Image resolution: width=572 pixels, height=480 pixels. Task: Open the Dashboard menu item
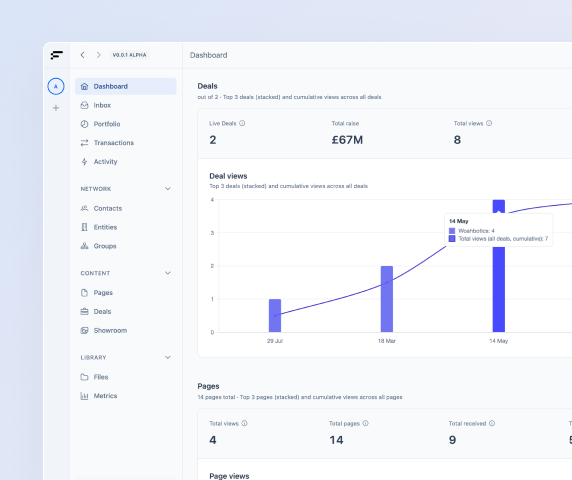[125, 86]
